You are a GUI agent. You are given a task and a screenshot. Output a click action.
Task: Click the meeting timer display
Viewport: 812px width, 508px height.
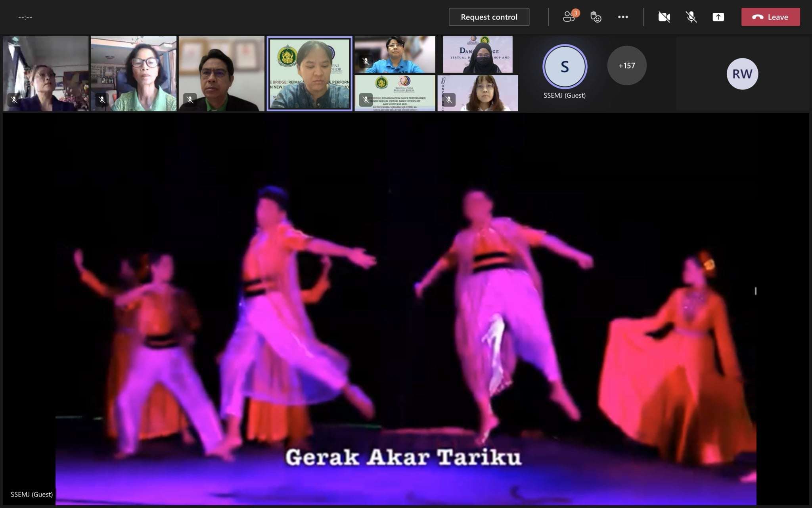coord(25,17)
